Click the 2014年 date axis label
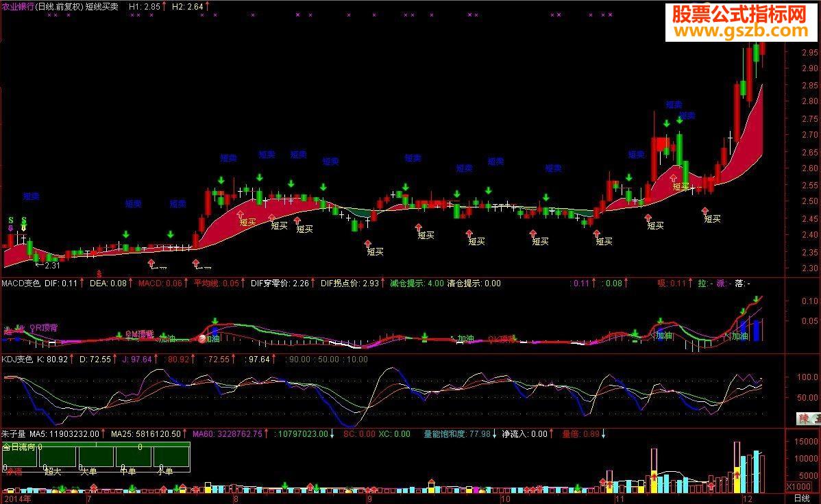821x504 pixels. [18, 499]
